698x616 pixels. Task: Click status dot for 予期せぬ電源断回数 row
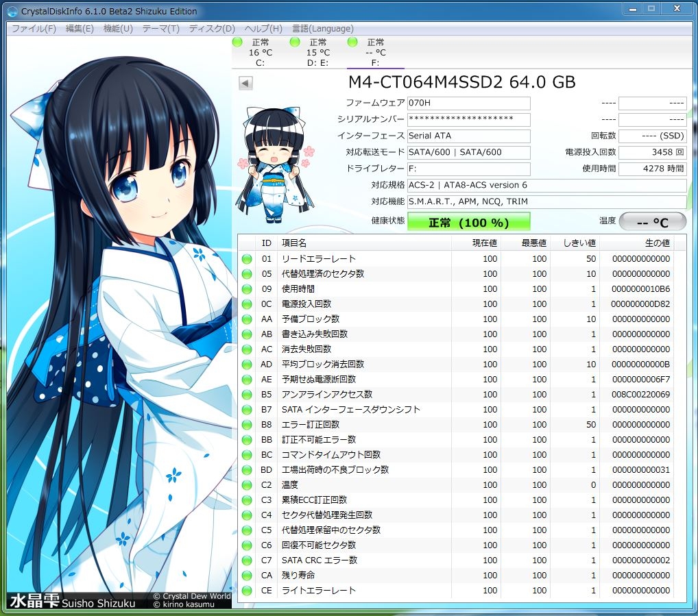coord(247,380)
